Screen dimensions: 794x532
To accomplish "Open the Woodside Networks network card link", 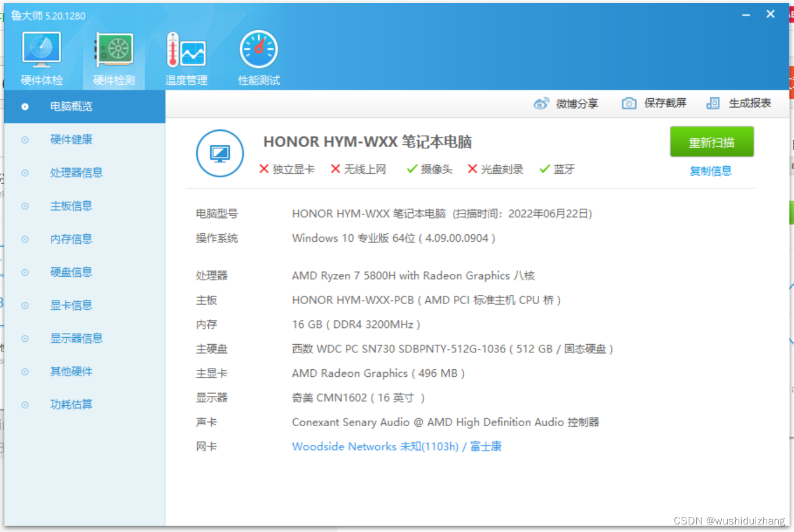I will 397,447.
